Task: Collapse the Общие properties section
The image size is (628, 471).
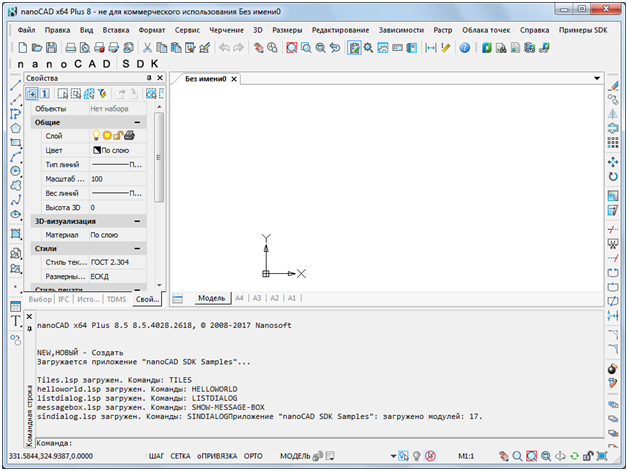Action: [137, 122]
